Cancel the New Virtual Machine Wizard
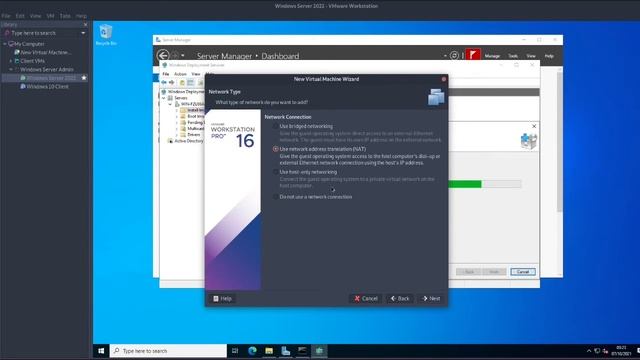This screenshot has width=640, height=360. point(366,298)
